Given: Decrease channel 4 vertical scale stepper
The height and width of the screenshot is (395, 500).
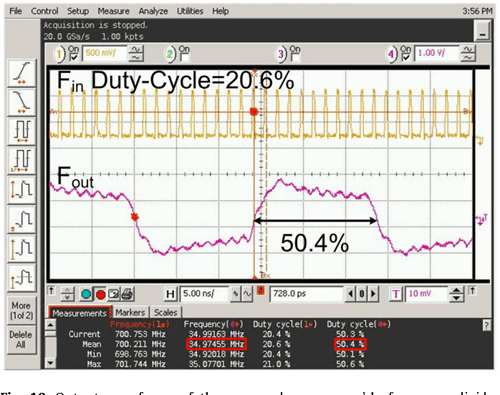Looking at the screenshot, I should coord(468,57).
